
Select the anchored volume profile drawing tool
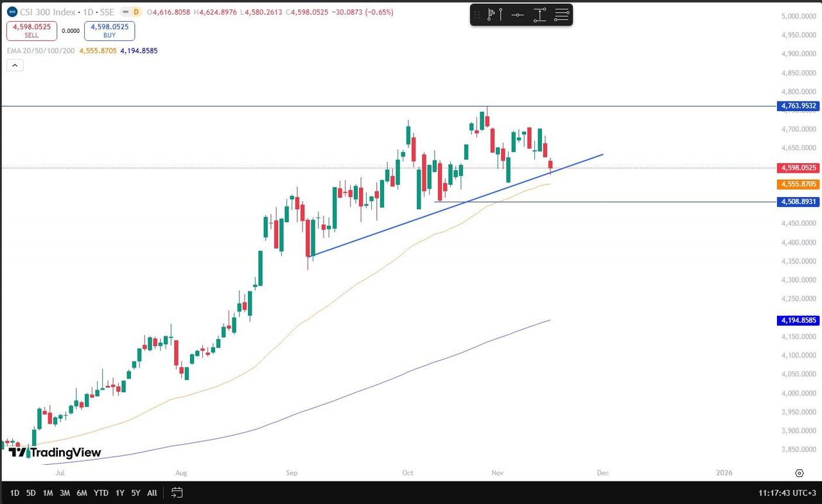click(493, 15)
